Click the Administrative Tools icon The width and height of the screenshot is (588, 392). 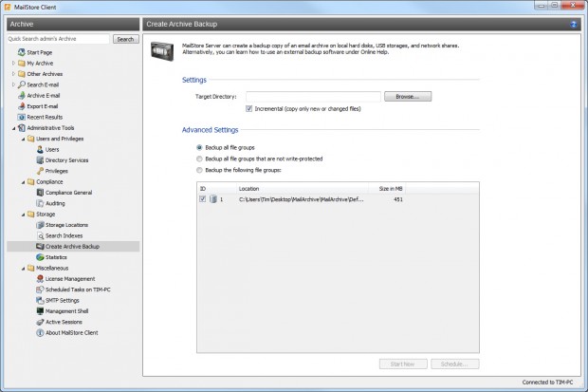click(22, 128)
